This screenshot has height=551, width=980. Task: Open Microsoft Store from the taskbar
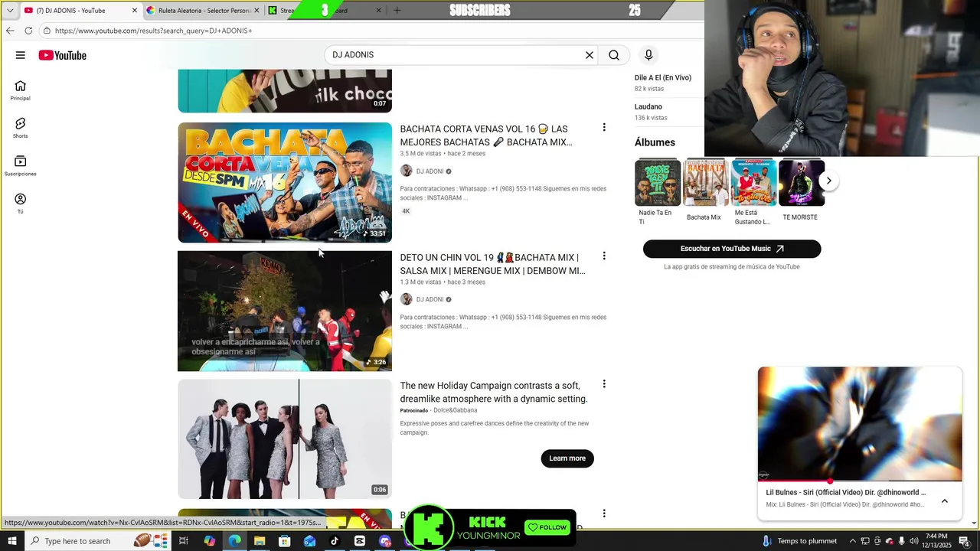[285, 541]
